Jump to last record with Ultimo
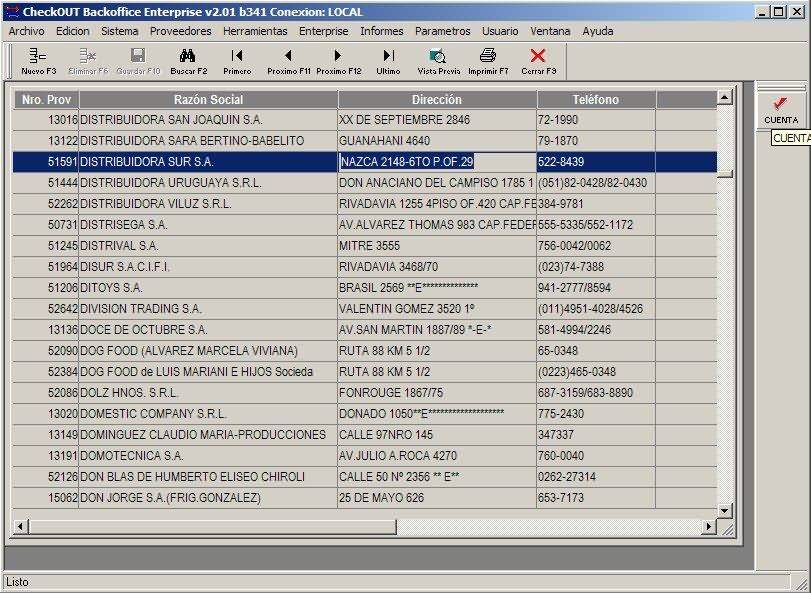 point(388,62)
